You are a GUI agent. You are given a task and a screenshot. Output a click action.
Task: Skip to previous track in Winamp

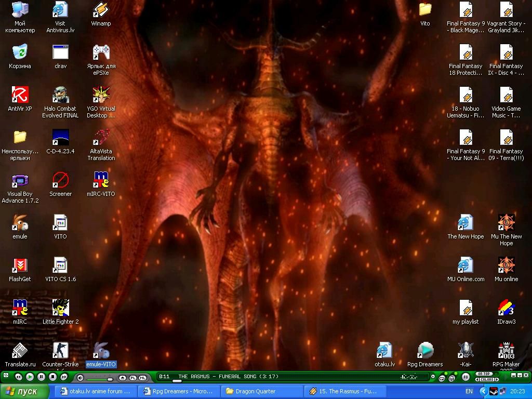[19, 377]
